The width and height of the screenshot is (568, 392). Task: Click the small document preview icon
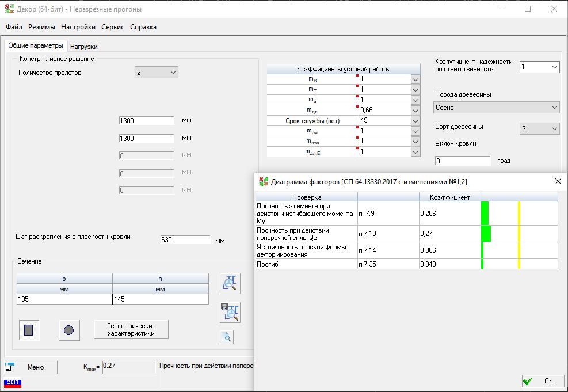pos(227,337)
